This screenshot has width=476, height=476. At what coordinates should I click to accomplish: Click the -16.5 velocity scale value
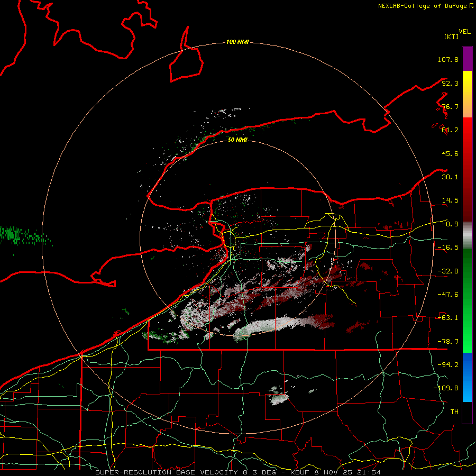coord(448,248)
